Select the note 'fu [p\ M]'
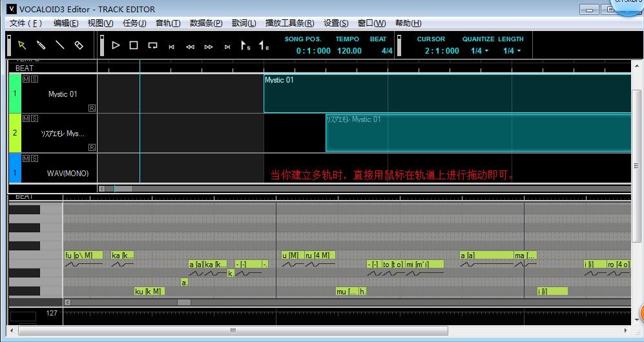 pyautogui.click(x=83, y=255)
